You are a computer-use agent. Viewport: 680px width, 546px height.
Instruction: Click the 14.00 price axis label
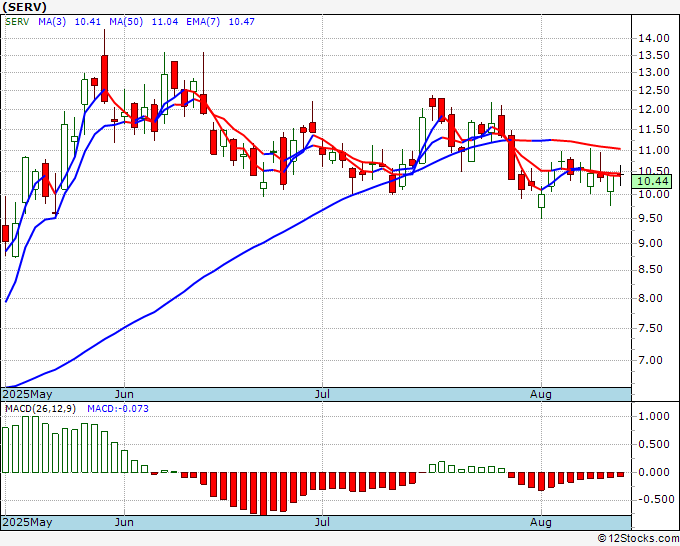point(654,38)
